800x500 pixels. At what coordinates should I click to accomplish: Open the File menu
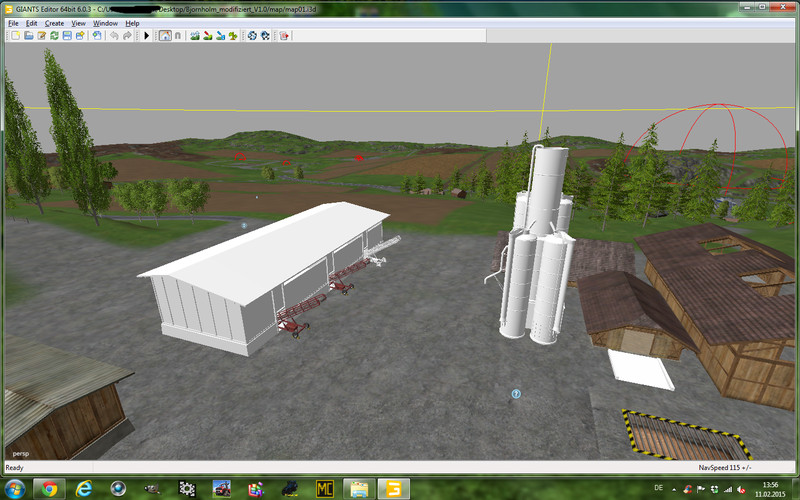pos(13,23)
